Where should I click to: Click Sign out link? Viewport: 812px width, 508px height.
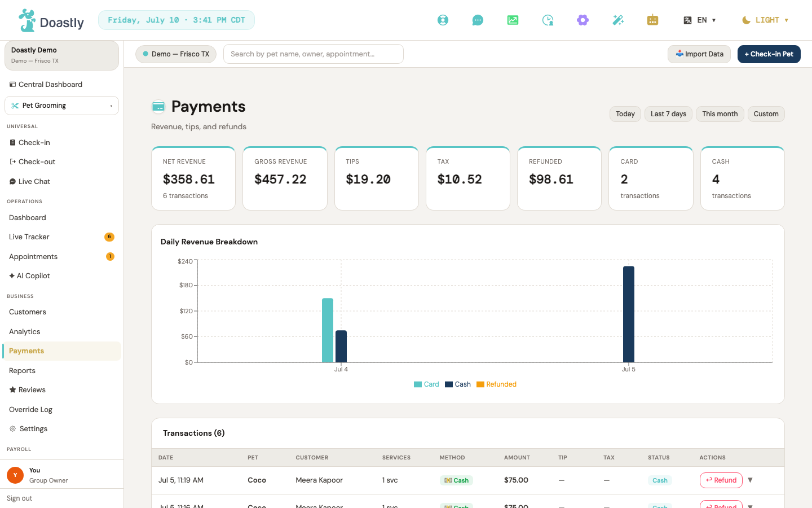pos(20,498)
